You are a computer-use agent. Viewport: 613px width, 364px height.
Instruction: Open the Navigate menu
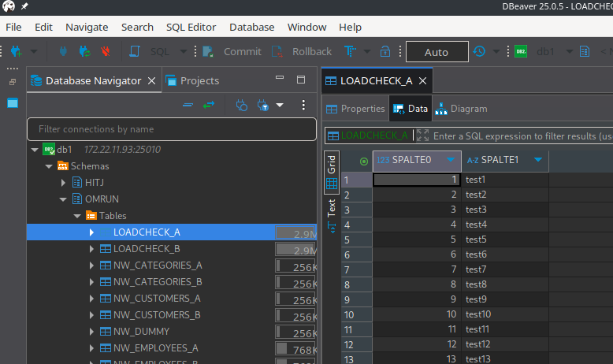pyautogui.click(x=87, y=27)
